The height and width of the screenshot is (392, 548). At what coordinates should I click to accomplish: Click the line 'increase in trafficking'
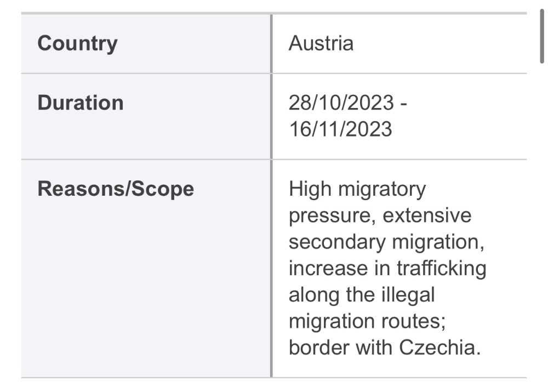click(387, 269)
